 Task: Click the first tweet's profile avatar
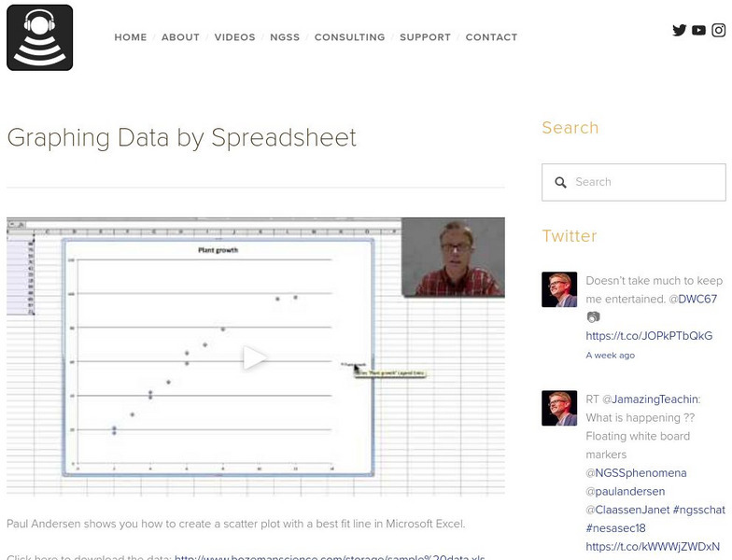click(x=559, y=289)
